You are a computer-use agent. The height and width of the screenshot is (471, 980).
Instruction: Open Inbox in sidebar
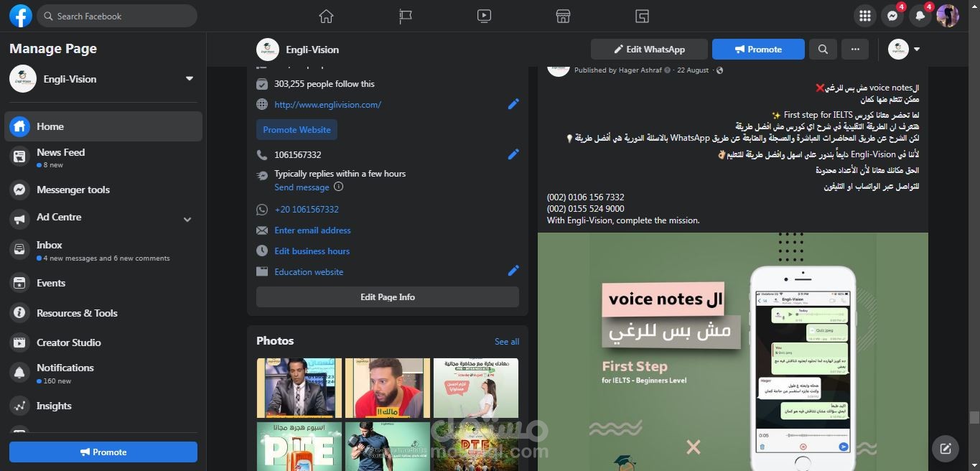click(103, 251)
